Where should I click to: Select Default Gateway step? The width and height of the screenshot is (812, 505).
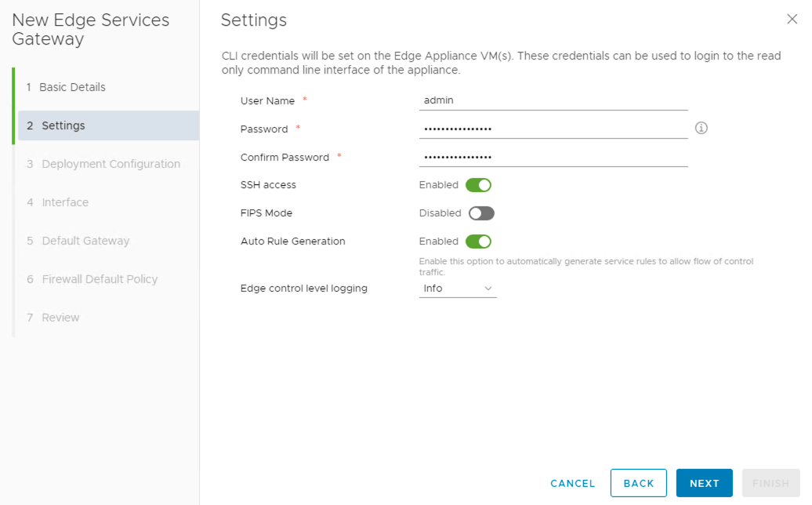click(x=85, y=241)
